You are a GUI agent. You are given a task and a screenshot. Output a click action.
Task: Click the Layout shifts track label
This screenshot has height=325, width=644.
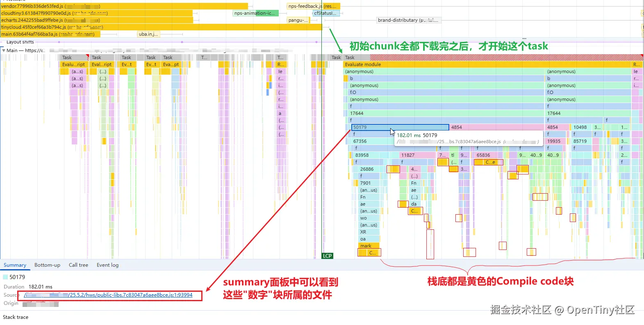pyautogui.click(x=20, y=42)
